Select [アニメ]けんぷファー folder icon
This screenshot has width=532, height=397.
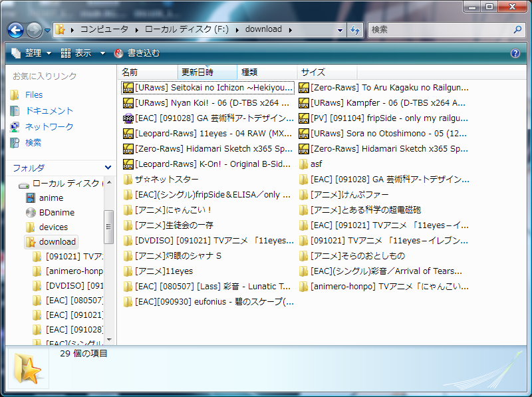click(304, 195)
